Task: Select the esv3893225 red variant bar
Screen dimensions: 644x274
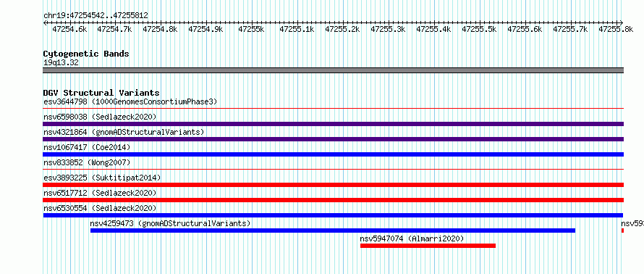Action: (x=333, y=185)
